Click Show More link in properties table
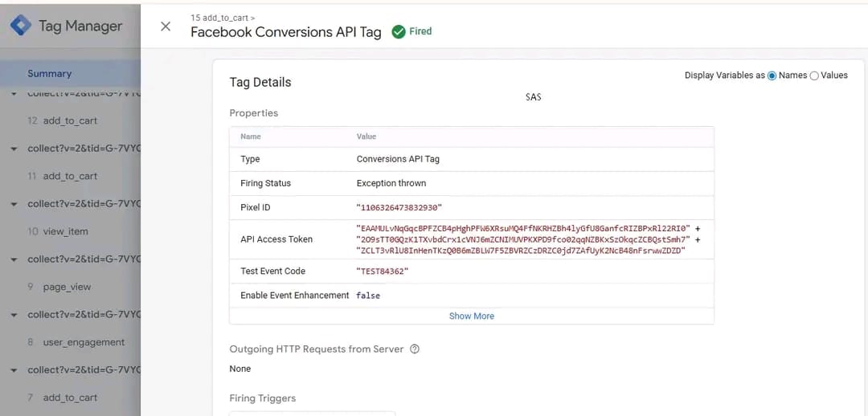 tap(472, 316)
